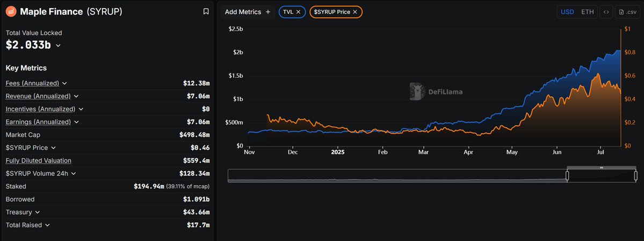Viewport: 644px width, 241px height.
Task: Click the plus icon in Add Metrics
Action: click(268, 12)
